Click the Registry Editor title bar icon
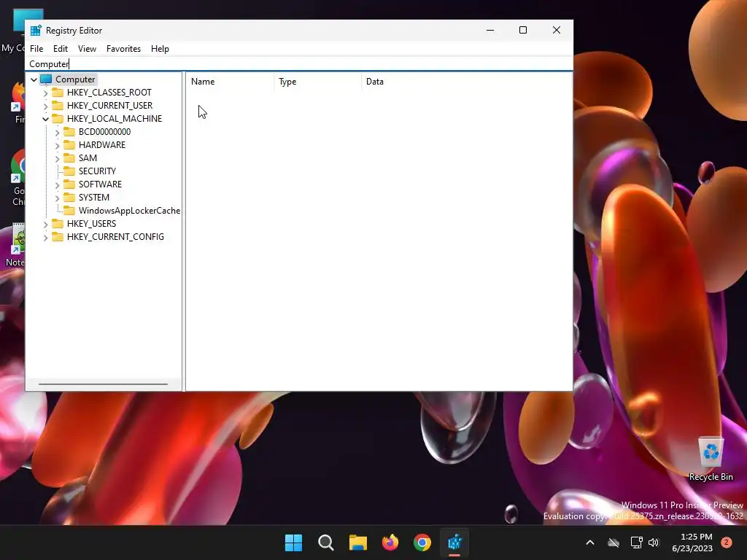 36,31
